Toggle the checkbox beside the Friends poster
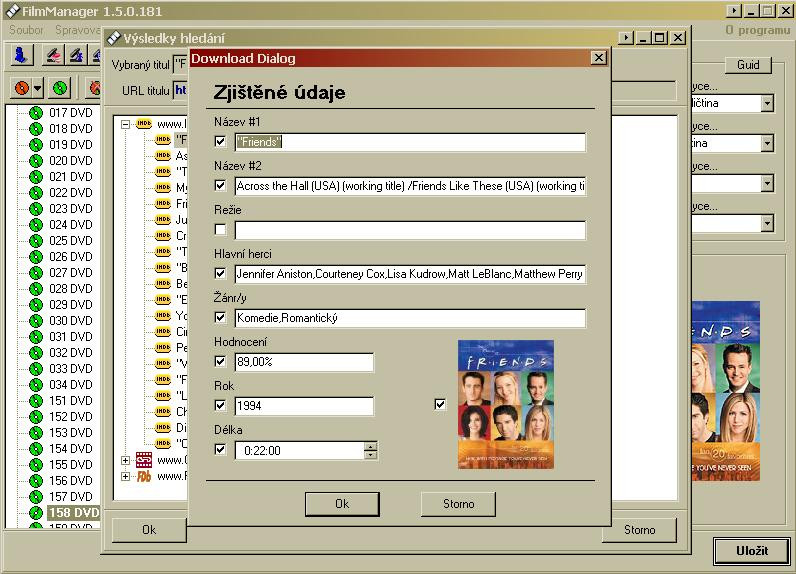This screenshot has width=796, height=574. [x=440, y=404]
